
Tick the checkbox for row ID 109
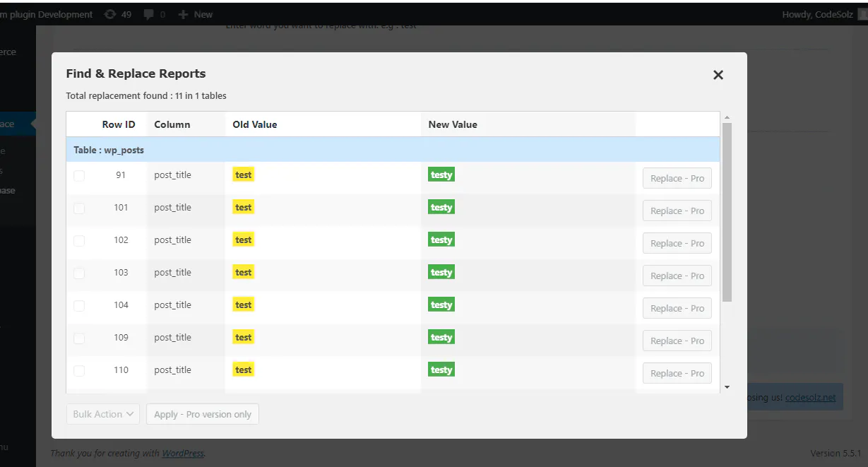pyautogui.click(x=79, y=338)
